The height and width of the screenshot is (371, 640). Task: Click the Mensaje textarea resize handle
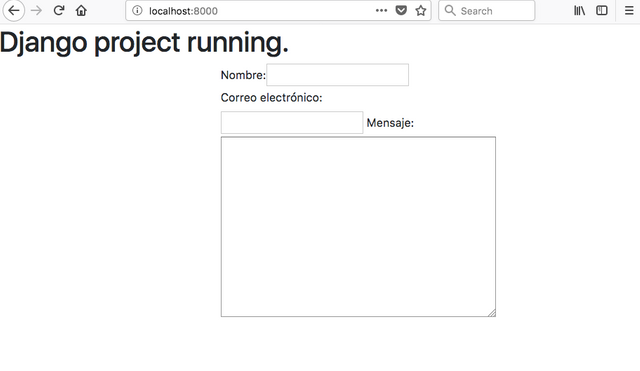[492, 313]
